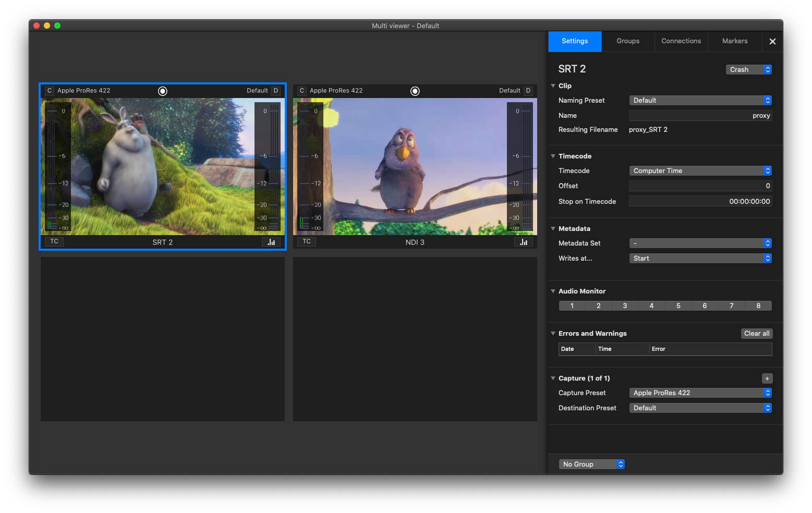Screen dimensions: 812x513
Task: Collapse the Clip section
Action: 553,86
